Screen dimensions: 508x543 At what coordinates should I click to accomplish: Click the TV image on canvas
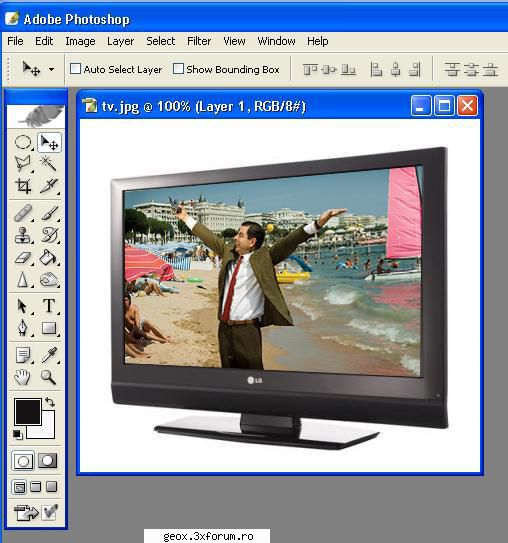279,298
